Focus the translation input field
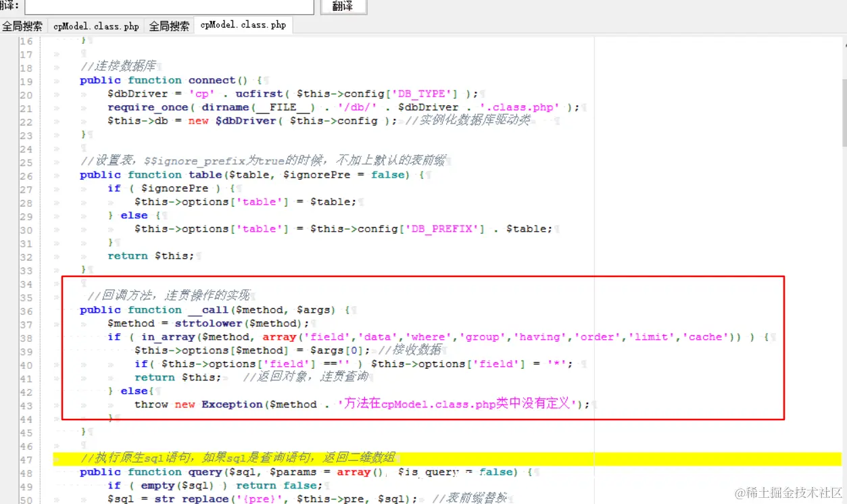 (x=170, y=6)
